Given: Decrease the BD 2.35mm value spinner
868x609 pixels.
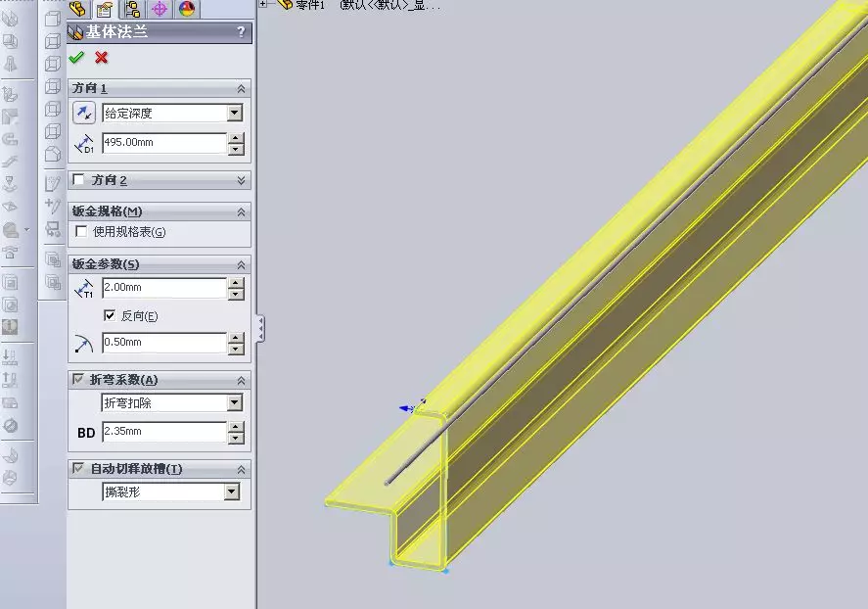Looking at the screenshot, I should [x=237, y=438].
